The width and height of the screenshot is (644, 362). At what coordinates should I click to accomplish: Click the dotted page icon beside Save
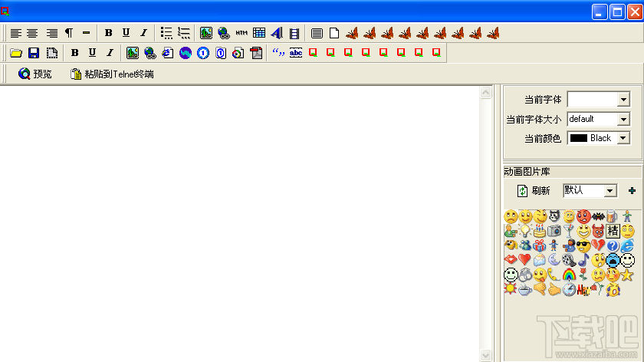tap(52, 53)
